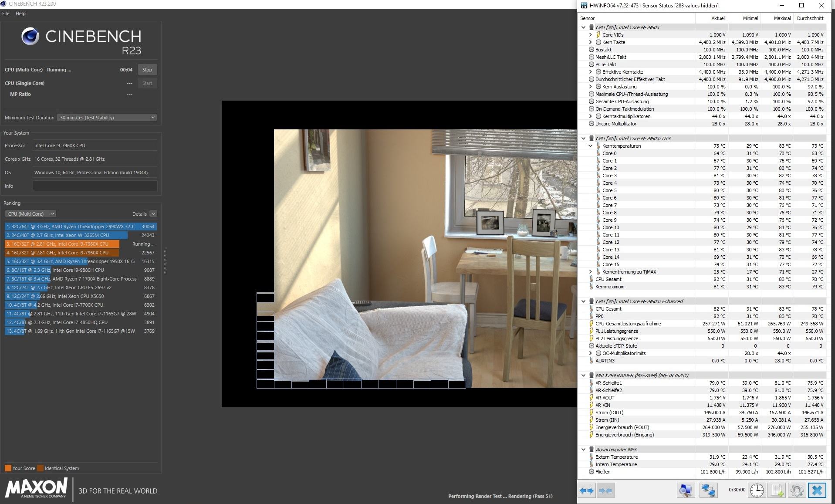Expand the Core VIDs tree row

point(590,35)
